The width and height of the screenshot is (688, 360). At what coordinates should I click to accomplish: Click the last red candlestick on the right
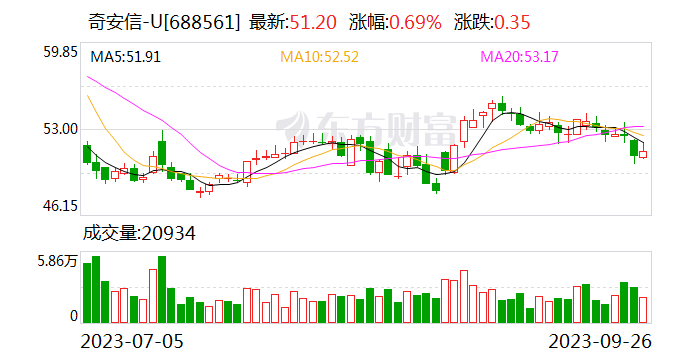643,153
